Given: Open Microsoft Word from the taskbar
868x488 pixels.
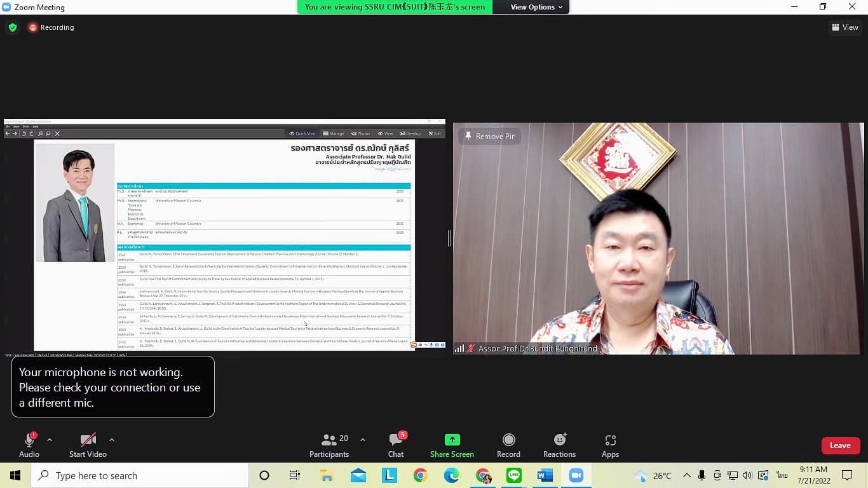Looking at the screenshot, I should click(x=545, y=475).
